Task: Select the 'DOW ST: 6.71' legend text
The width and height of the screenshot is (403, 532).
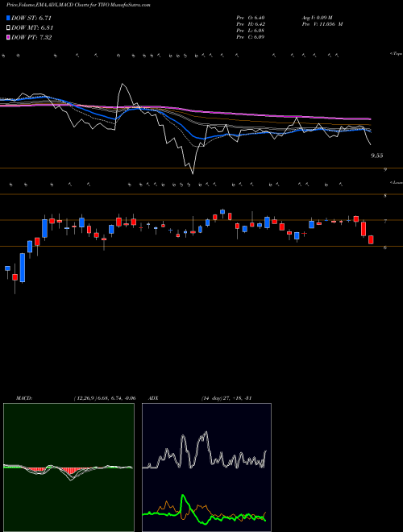Action: coord(31,18)
